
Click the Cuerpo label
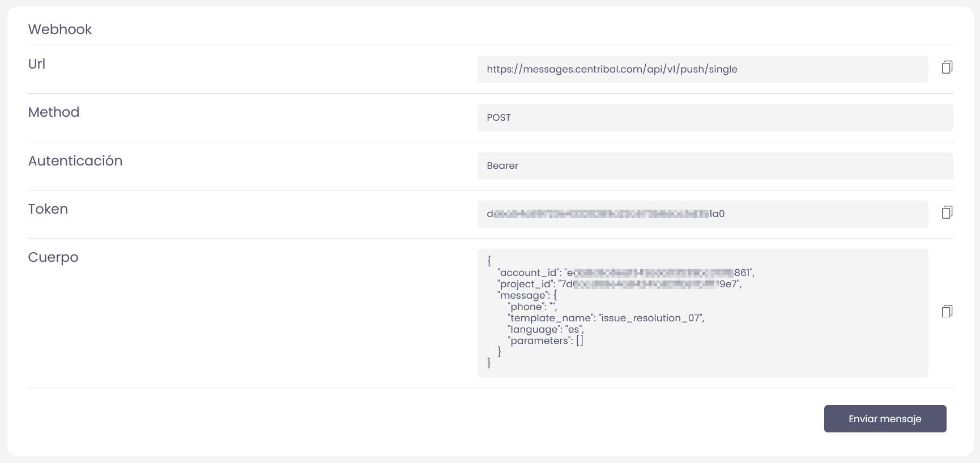click(53, 257)
